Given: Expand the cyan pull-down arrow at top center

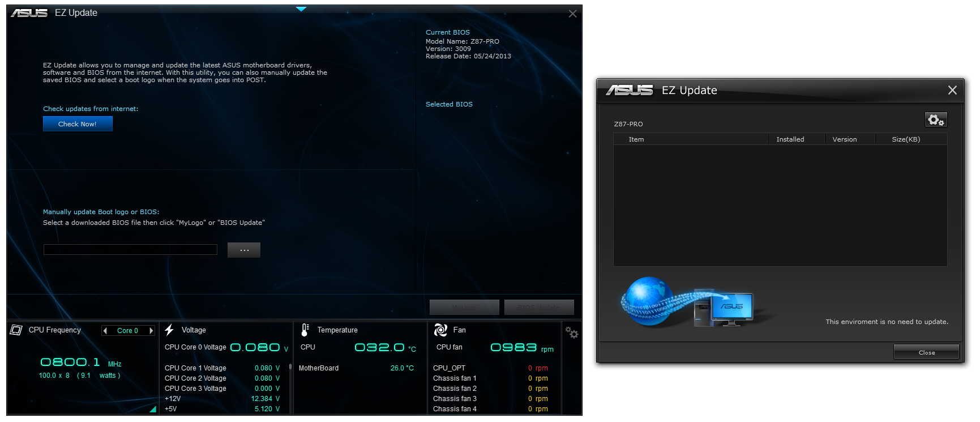Looking at the screenshot, I should coord(301,9).
